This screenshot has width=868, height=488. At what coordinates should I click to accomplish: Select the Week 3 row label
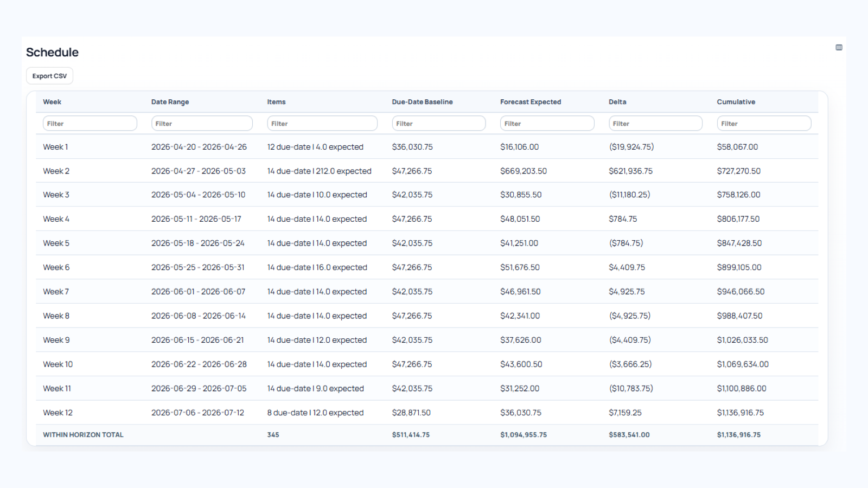pyautogui.click(x=56, y=195)
